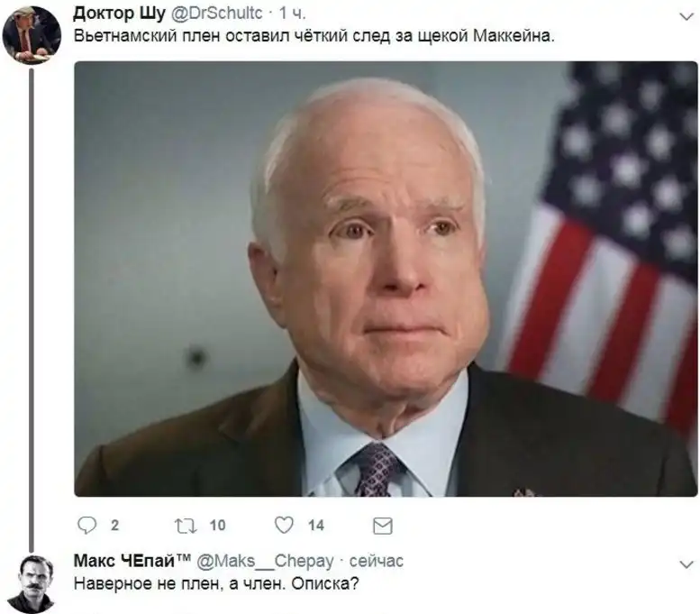
Task: Open the Доктор Шу display name link
Action: 119,14
